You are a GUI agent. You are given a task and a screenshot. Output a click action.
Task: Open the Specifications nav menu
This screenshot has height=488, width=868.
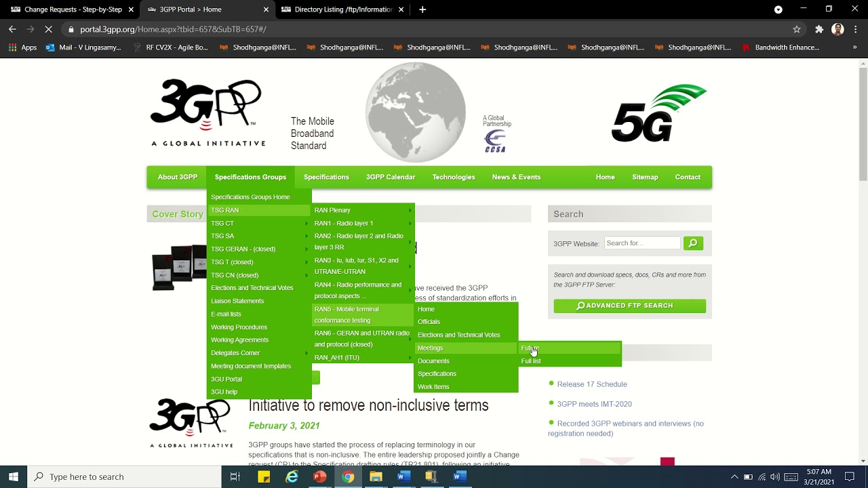326,177
